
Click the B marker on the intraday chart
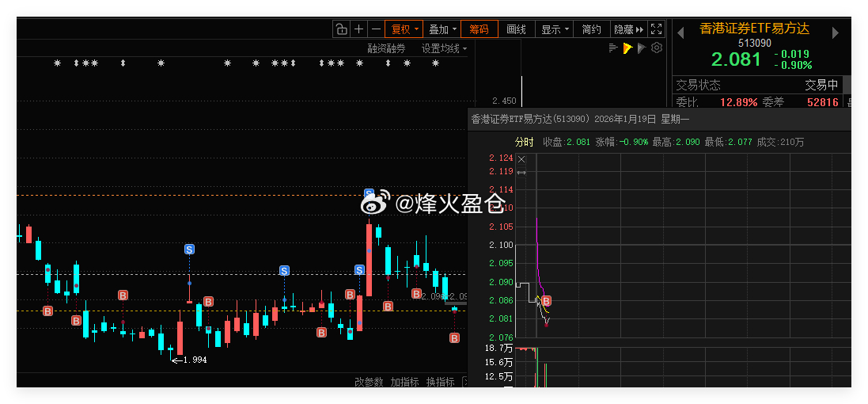tap(547, 302)
